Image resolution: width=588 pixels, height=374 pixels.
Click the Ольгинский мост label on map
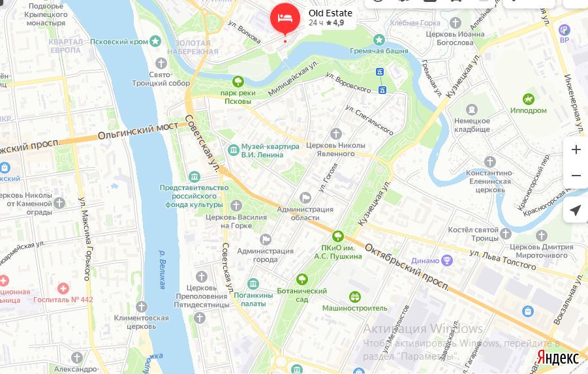coord(138,131)
